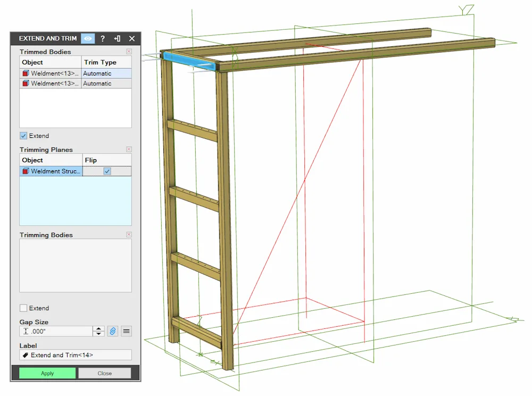532x396 pixels.
Task: Toggle the preview eye icon in title bar
Action: point(88,38)
